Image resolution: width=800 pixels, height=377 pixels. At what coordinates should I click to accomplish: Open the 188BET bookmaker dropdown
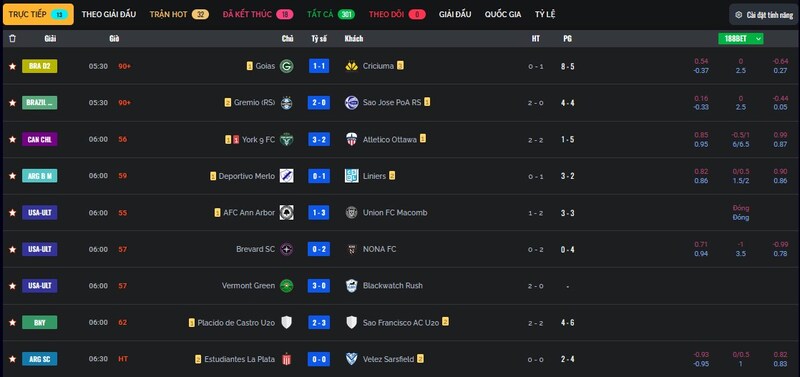[740, 39]
